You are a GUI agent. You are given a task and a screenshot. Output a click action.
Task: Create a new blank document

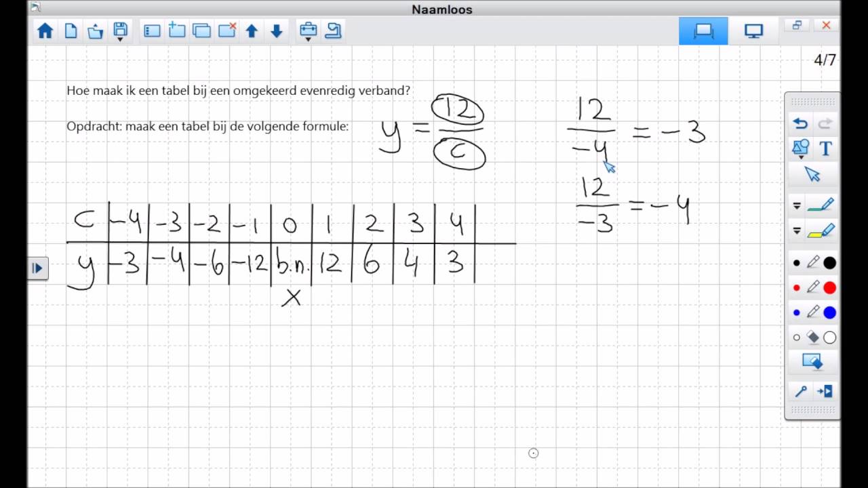click(x=71, y=30)
